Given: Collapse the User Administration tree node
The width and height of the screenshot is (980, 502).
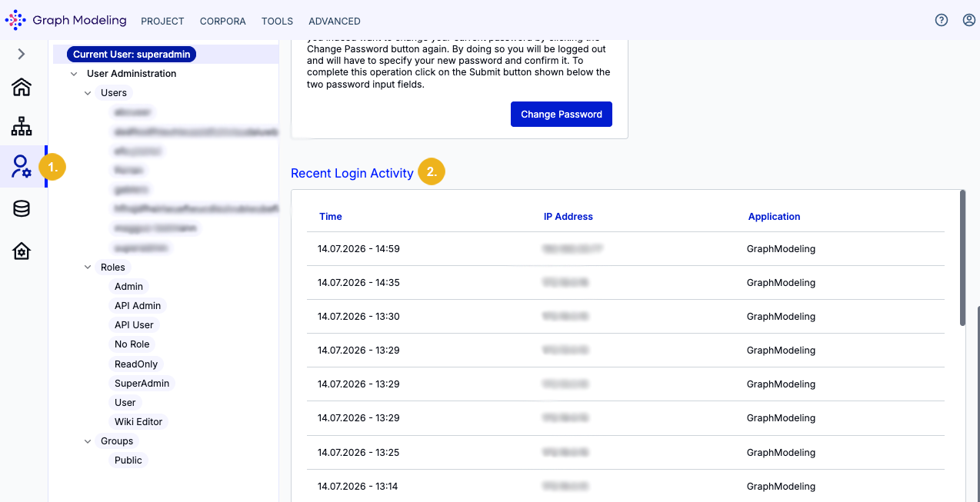Looking at the screenshot, I should [x=74, y=74].
